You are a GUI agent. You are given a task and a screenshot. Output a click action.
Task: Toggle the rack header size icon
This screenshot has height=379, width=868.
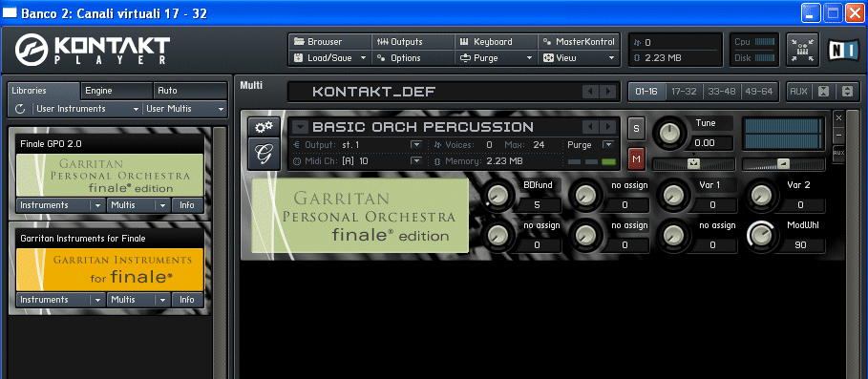point(847,92)
